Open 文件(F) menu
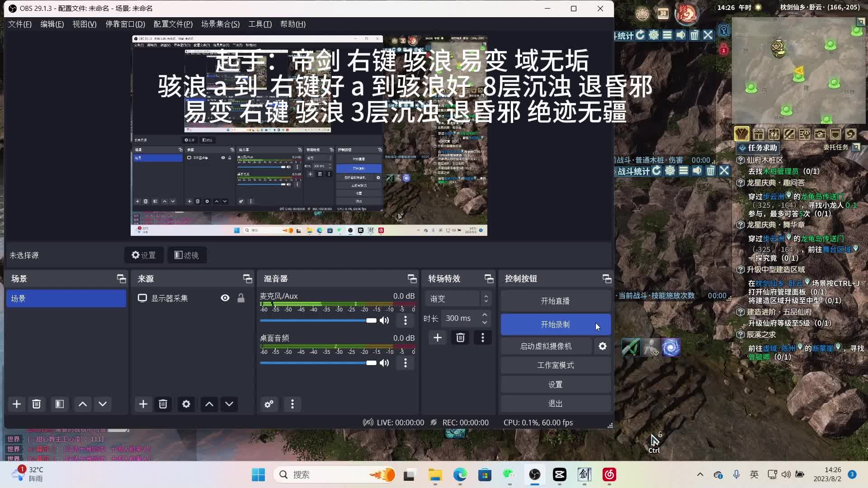The width and height of the screenshot is (868, 488). click(x=20, y=24)
